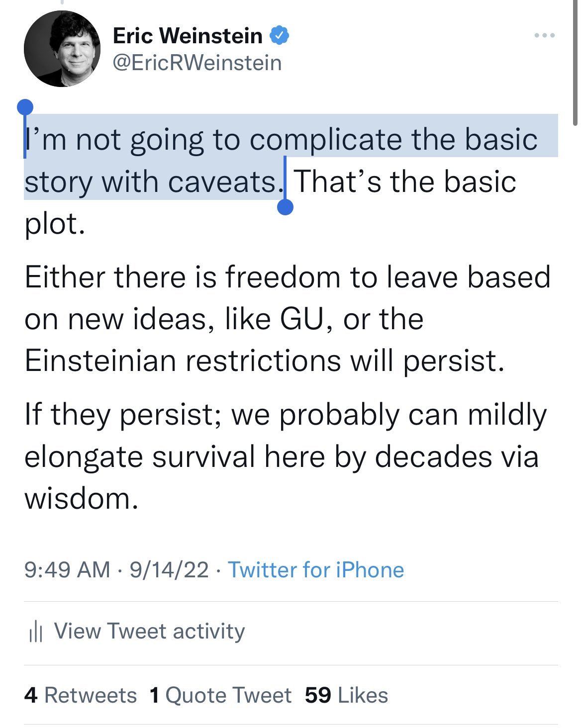Click the "Einsteinian restrictions will persist" line
The width and height of the screenshot is (582, 728).
(264, 361)
